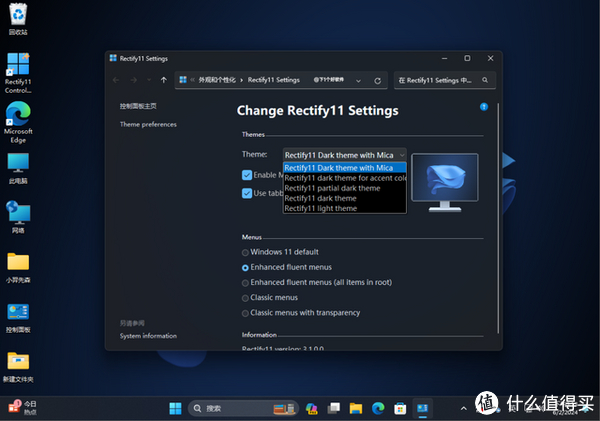
Task: Expand the address bar history dropdown
Action: 358,81
